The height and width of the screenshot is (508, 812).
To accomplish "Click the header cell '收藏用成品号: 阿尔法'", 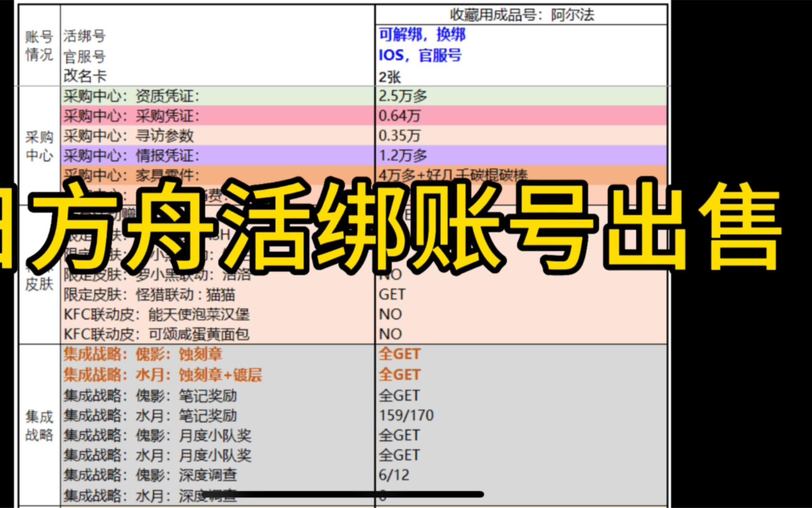I will 522,15.
